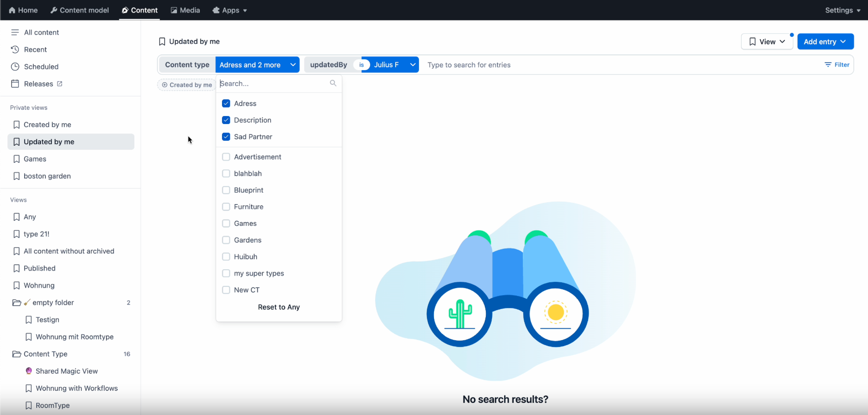Click the Scheduled clock icon

(15, 67)
